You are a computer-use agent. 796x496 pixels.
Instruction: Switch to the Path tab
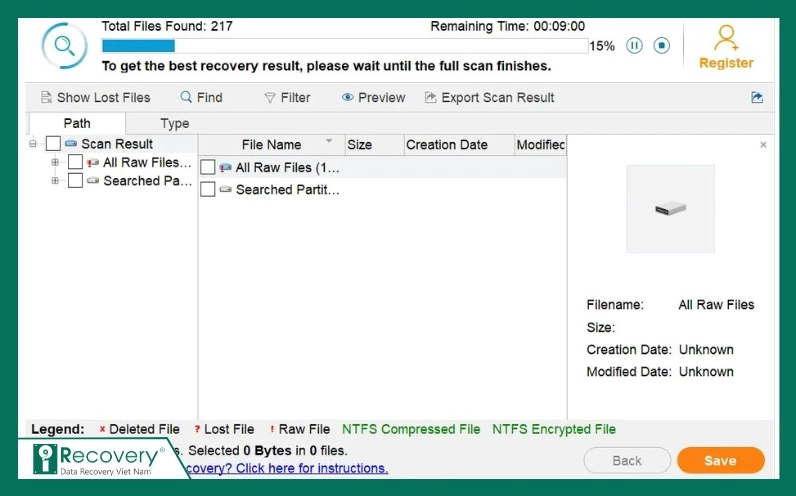[x=77, y=123]
